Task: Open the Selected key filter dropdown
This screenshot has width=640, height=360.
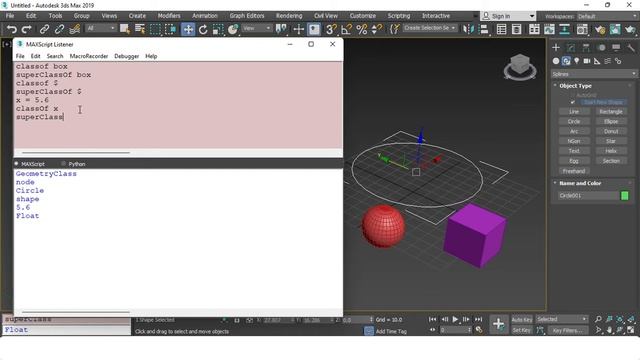Action: [x=562, y=319]
